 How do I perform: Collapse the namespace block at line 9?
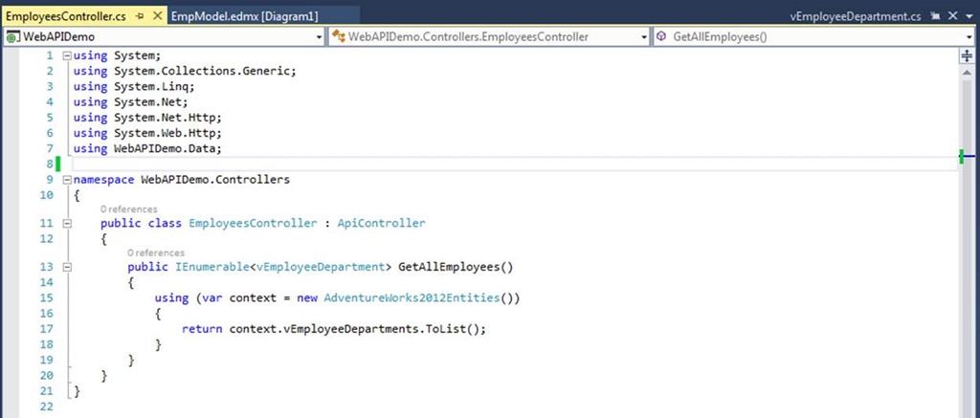pos(67,180)
